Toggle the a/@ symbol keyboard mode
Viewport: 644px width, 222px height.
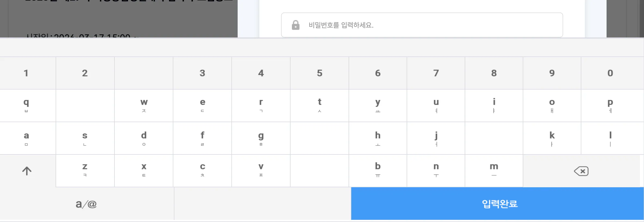point(86,204)
